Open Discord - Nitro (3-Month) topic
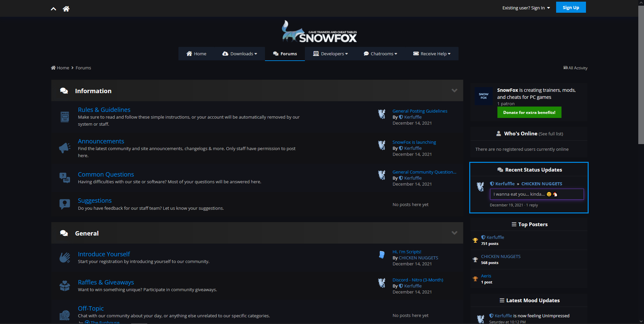This screenshot has height=324, width=644. [418, 280]
